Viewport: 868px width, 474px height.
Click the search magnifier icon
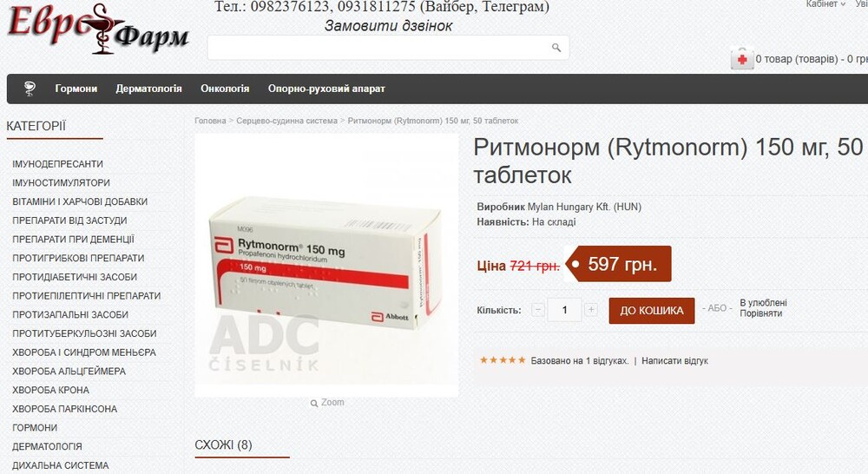(x=556, y=48)
